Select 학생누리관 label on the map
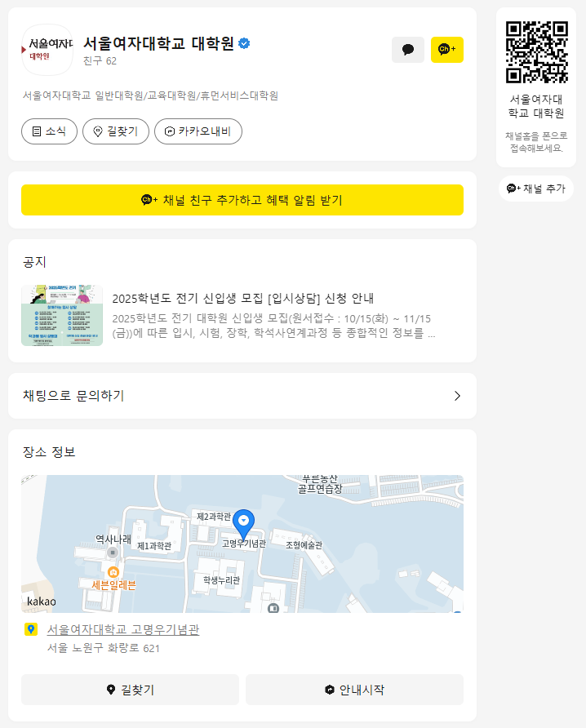Screen dimensions: 586x728 [221, 580]
